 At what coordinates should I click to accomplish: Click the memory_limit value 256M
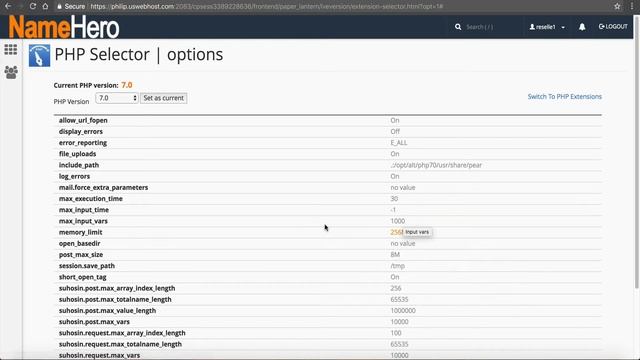[x=397, y=232]
